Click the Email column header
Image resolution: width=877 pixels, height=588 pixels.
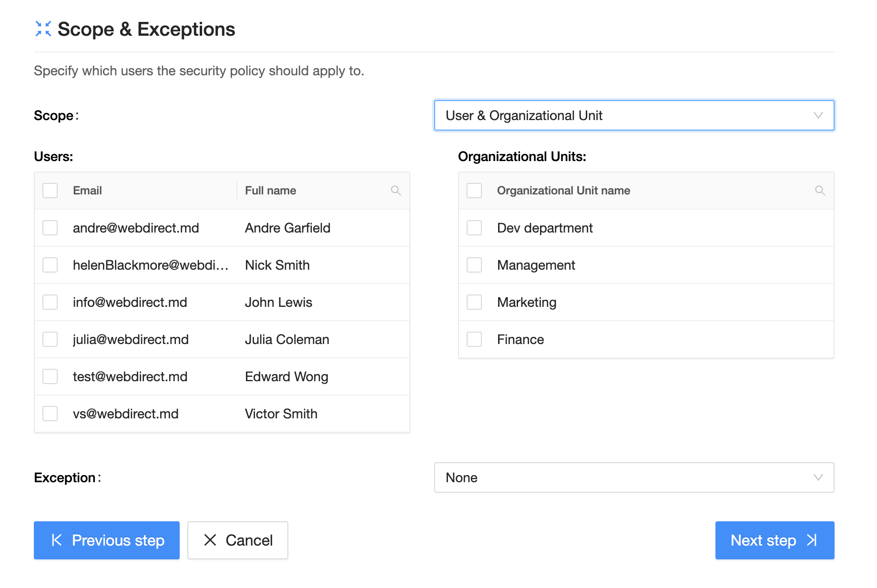(88, 191)
